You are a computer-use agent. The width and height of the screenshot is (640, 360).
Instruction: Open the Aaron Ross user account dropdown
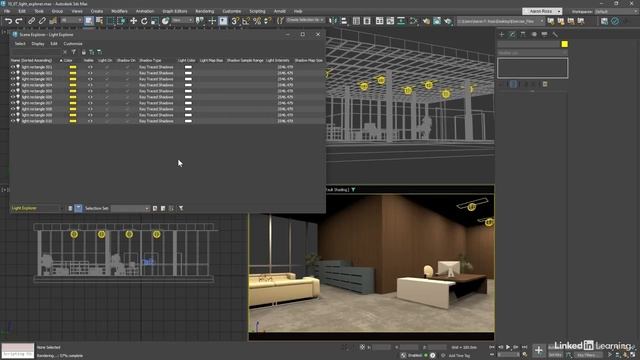click(542, 11)
